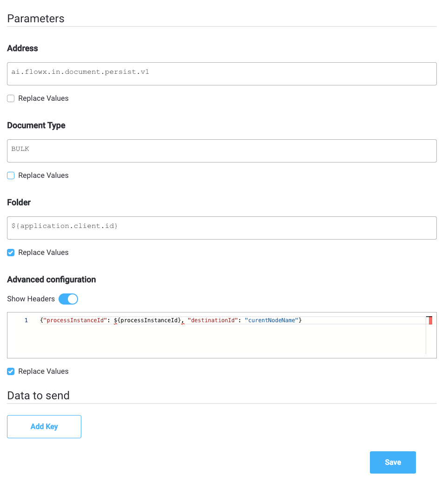The height and width of the screenshot is (481, 448).
Task: Enable Replace Values under Address
Action: tap(11, 98)
